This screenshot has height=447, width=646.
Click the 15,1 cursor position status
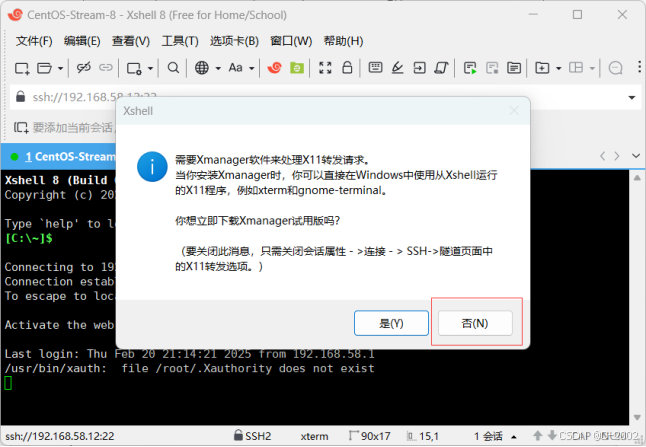pos(423,436)
